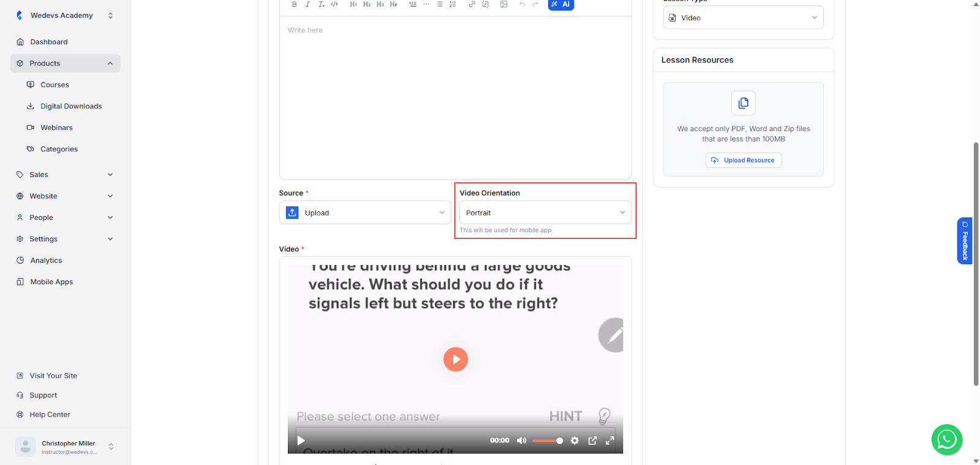Enter fullscreen mode on the video

click(x=610, y=440)
